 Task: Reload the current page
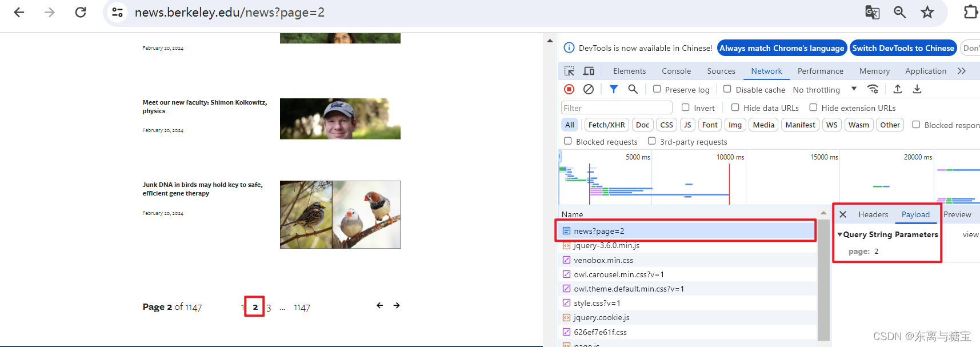tap(81, 12)
